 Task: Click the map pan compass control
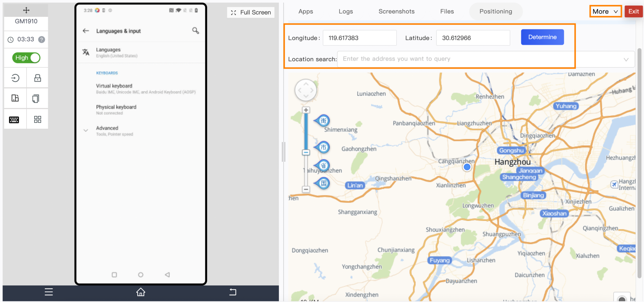click(x=306, y=90)
